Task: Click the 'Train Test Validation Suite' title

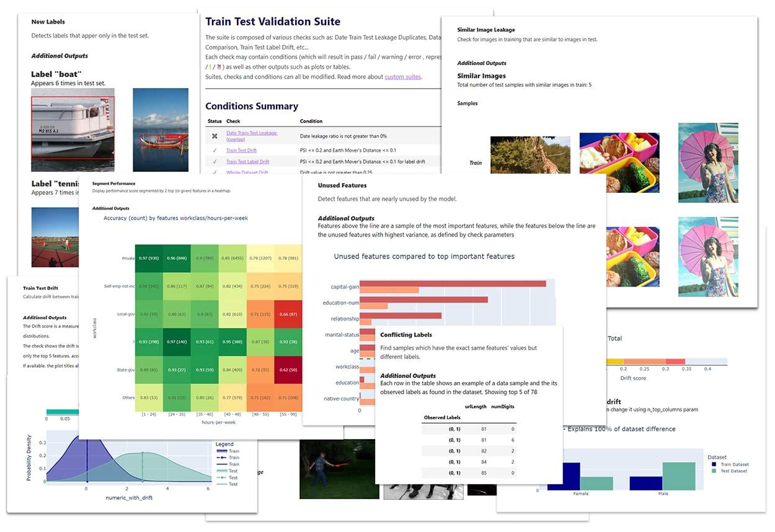Action: tap(273, 21)
